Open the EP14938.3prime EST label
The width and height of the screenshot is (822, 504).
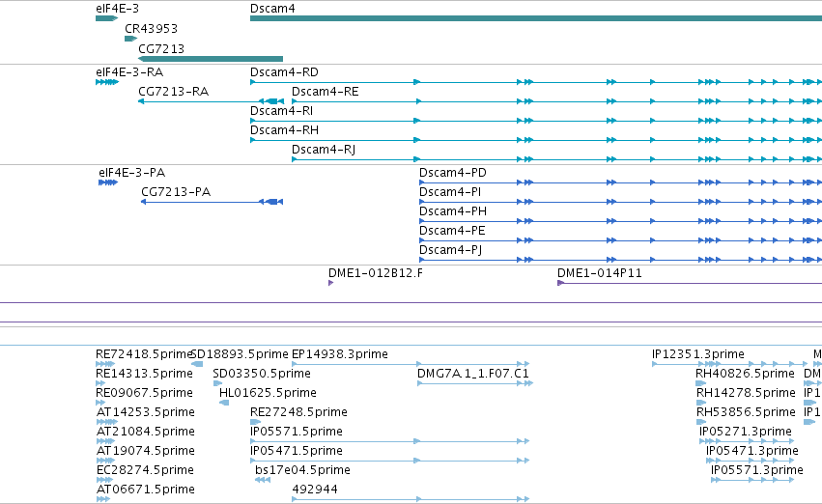[340, 354]
